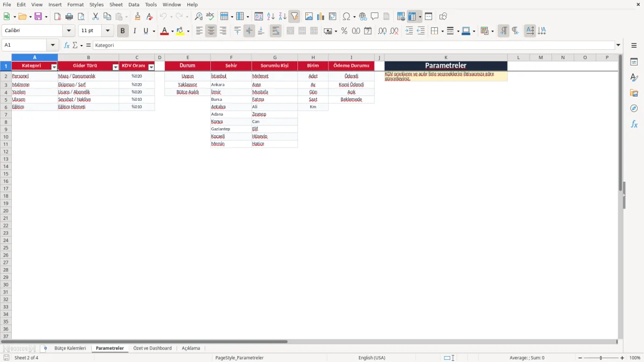Click the Insert Image icon
The width and height of the screenshot is (644, 362).
pyautogui.click(x=309, y=17)
